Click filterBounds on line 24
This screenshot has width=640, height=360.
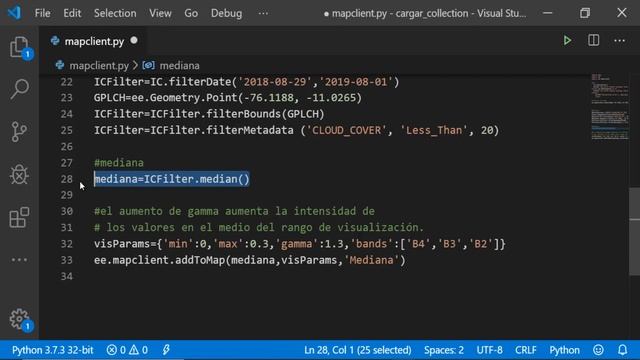[244, 114]
